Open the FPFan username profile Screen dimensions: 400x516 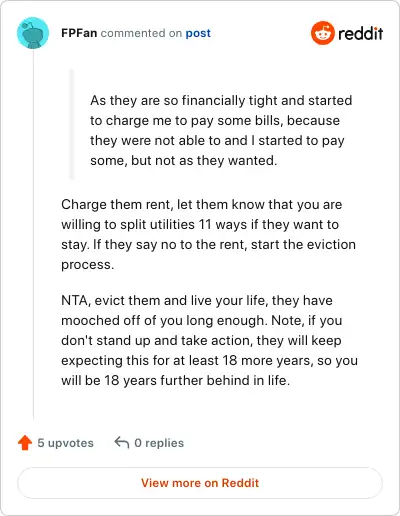(79, 33)
